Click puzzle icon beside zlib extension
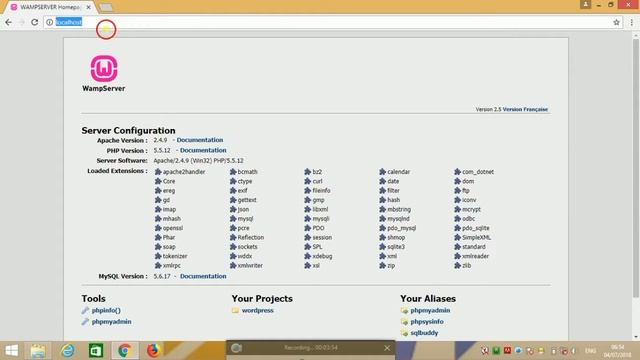 point(458,266)
